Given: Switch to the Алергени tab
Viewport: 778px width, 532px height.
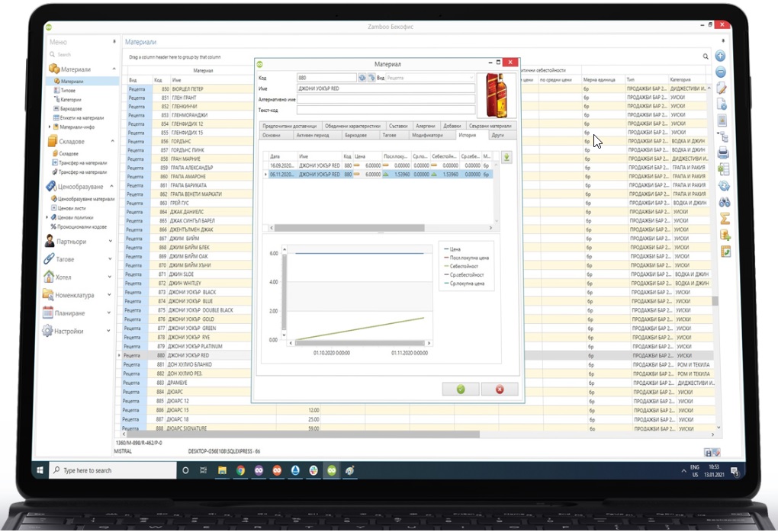Looking at the screenshot, I should tap(425, 126).
